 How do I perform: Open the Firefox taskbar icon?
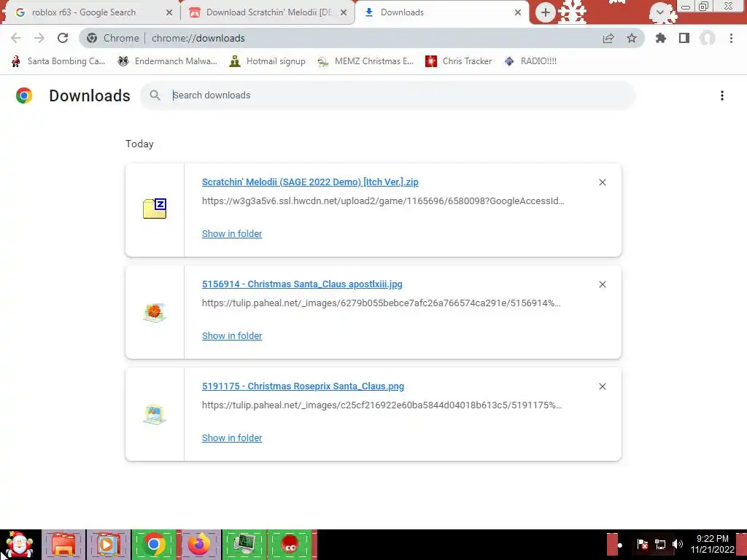pyautogui.click(x=199, y=545)
